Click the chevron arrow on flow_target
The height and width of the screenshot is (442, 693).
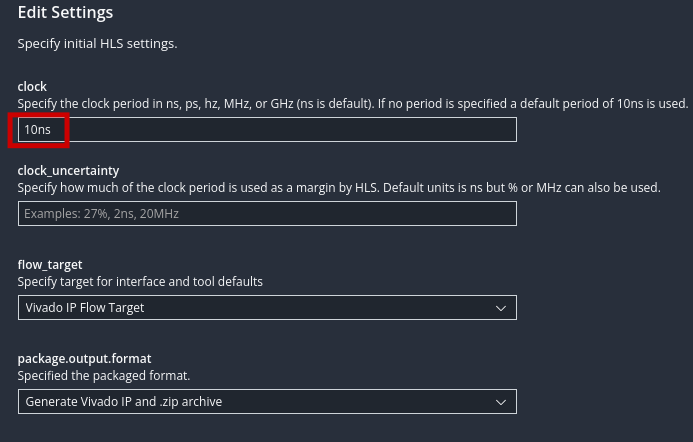coord(502,308)
